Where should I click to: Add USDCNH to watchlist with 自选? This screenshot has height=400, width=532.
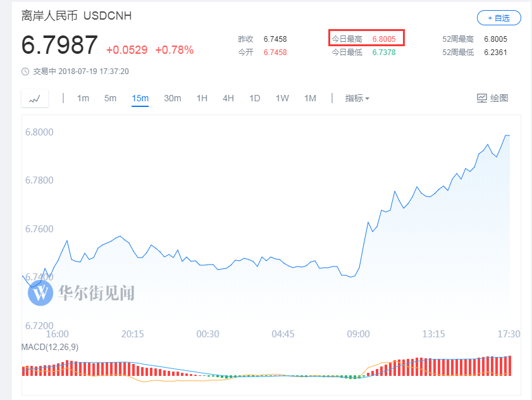point(499,18)
